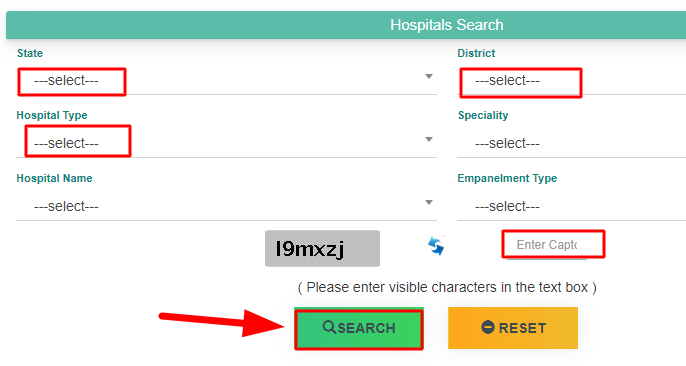This screenshot has width=686, height=366.
Task: Submit the form with the green SEARCH button
Action: coord(359,328)
